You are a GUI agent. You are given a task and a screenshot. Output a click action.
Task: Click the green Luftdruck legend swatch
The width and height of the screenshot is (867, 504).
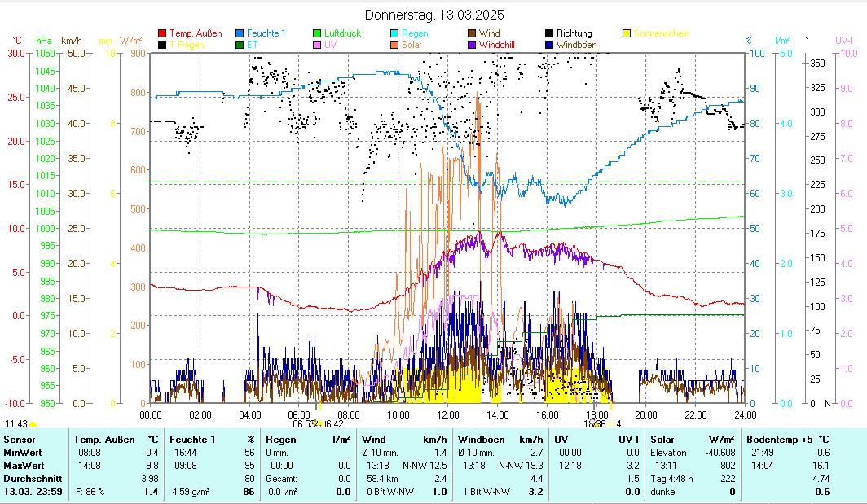click(x=317, y=33)
